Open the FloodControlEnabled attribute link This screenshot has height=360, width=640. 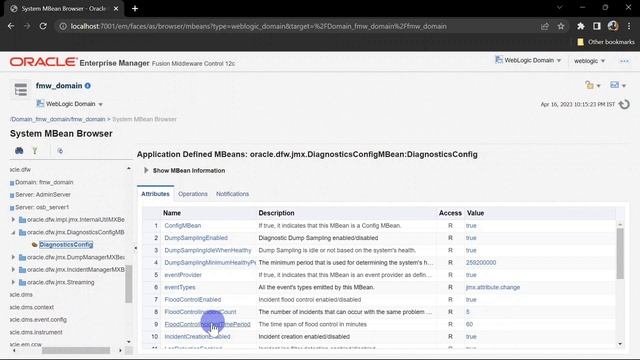click(193, 300)
